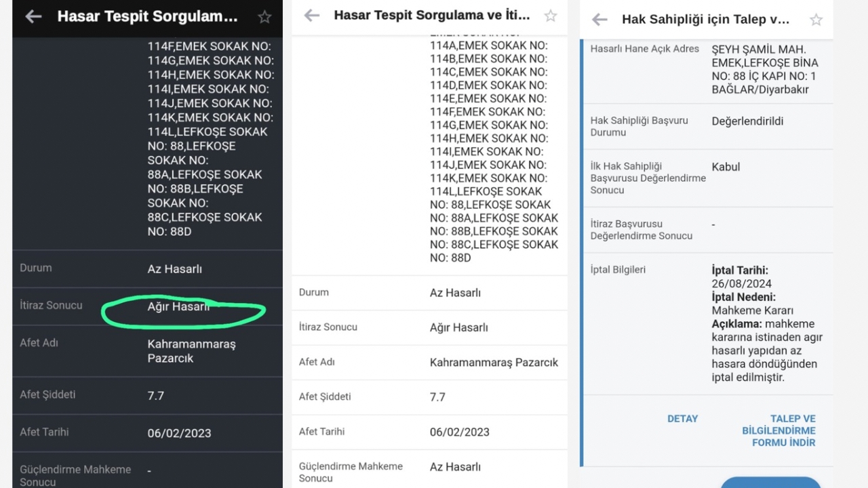This screenshot has height=488, width=868.
Task: Tap back arrow in dark Hasar Tespit header
Action: (33, 17)
